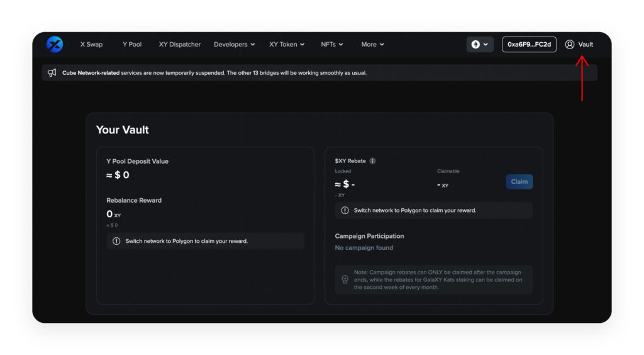
Task: Click the No campaign found text
Action: [x=364, y=248]
